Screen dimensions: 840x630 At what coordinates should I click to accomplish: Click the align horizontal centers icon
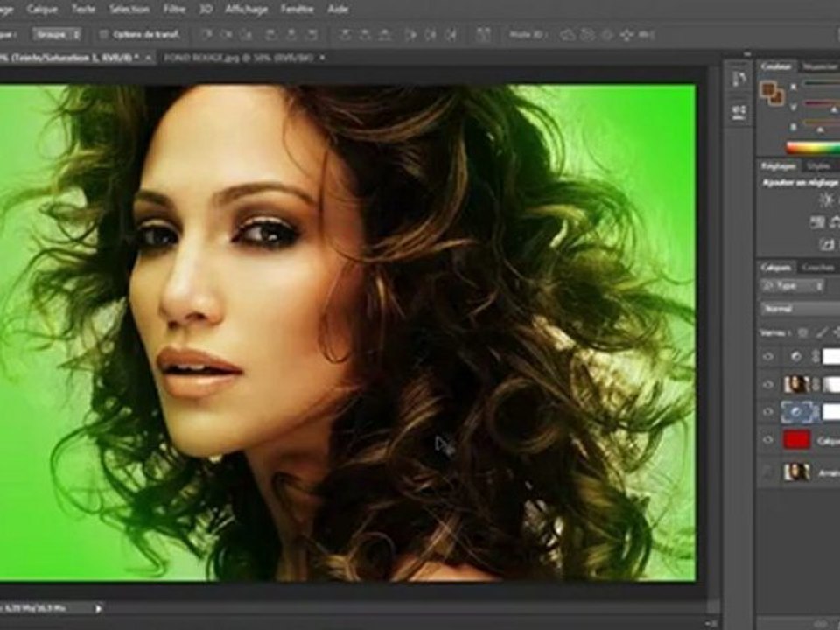[291, 35]
